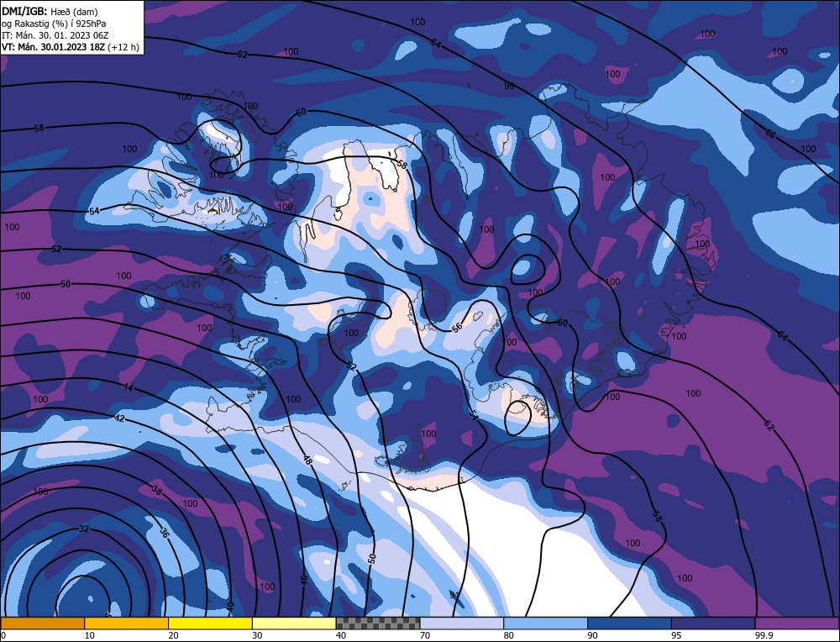Image resolution: width=840 pixels, height=642 pixels.
Task: Click the dark orange 0–10 legend swatch
Action: (42, 623)
